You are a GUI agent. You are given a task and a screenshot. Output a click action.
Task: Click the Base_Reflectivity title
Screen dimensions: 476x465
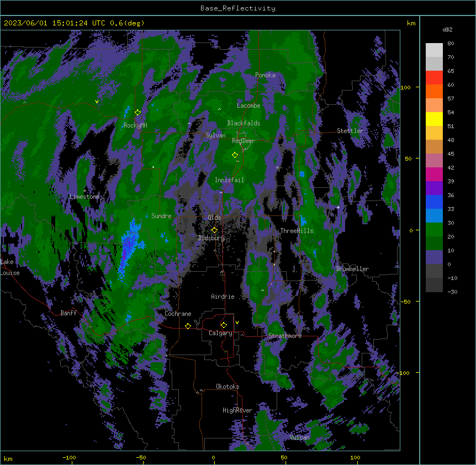[238, 8]
